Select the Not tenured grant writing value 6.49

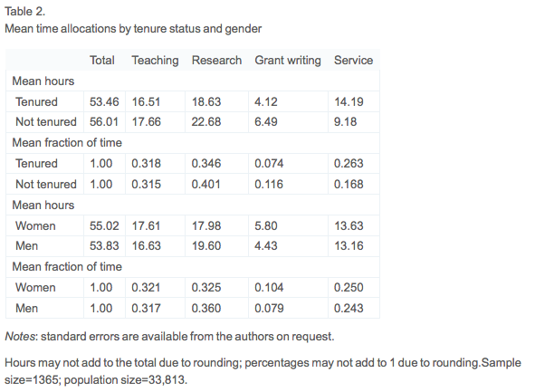tap(267, 122)
